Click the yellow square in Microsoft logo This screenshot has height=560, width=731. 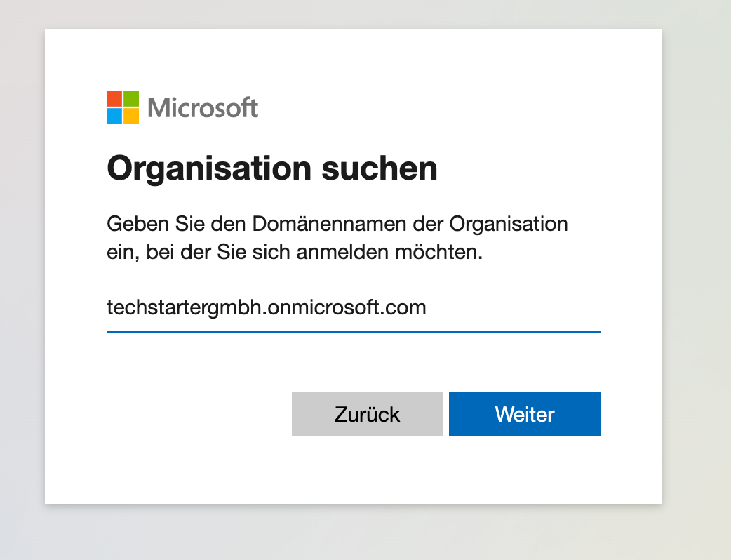(x=131, y=116)
